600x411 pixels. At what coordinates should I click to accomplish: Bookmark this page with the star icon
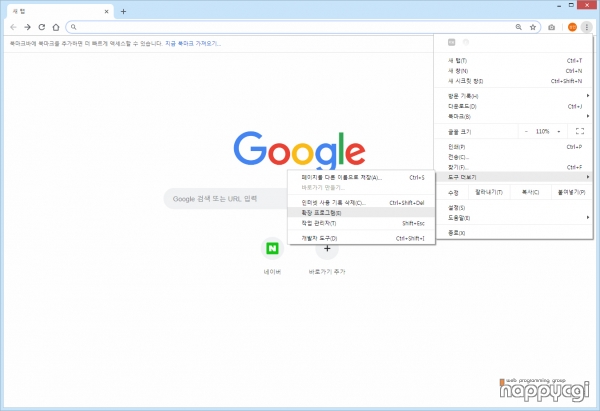tap(533, 27)
